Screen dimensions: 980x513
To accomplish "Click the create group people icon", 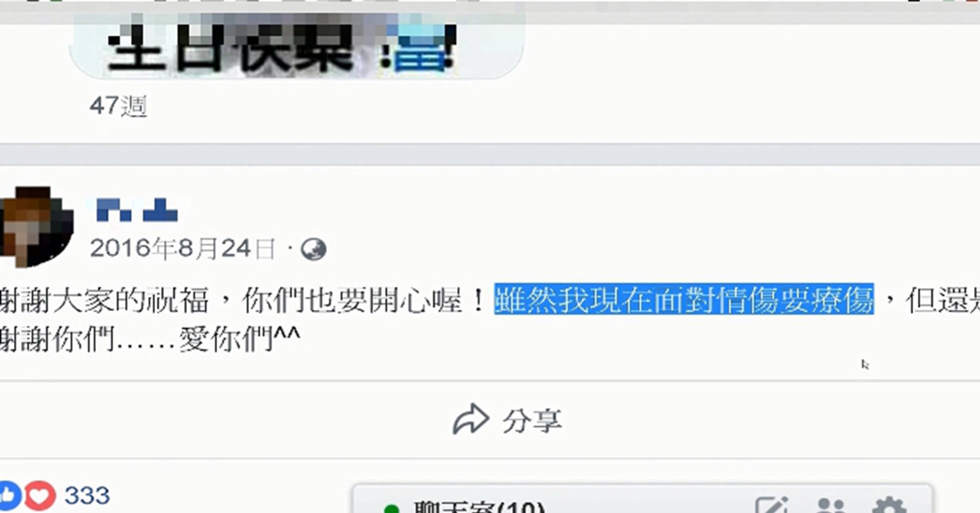I will [x=831, y=506].
